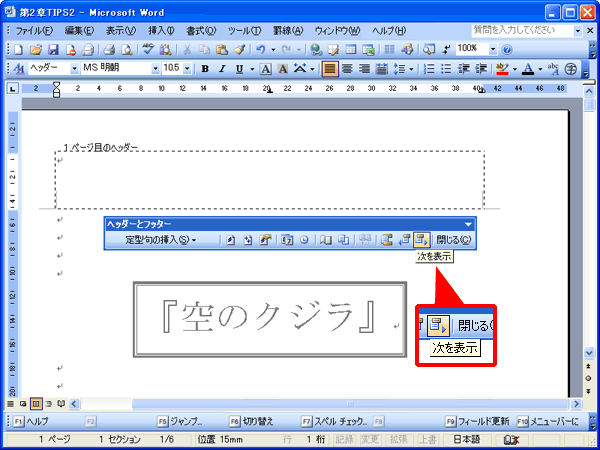Select the Format Painter brush
This screenshot has height=450, width=600.
(239, 49)
